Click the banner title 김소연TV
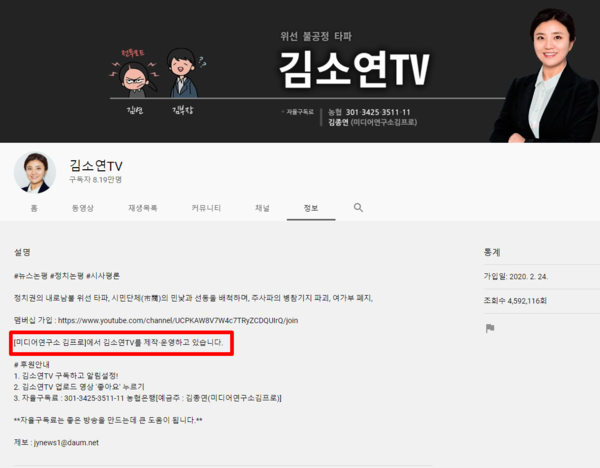 pyautogui.click(x=354, y=70)
